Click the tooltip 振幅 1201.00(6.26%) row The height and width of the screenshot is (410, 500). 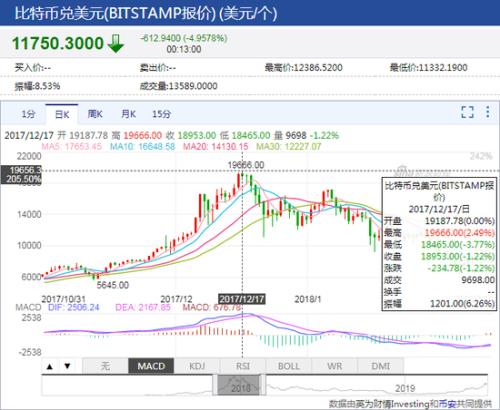coord(439,304)
